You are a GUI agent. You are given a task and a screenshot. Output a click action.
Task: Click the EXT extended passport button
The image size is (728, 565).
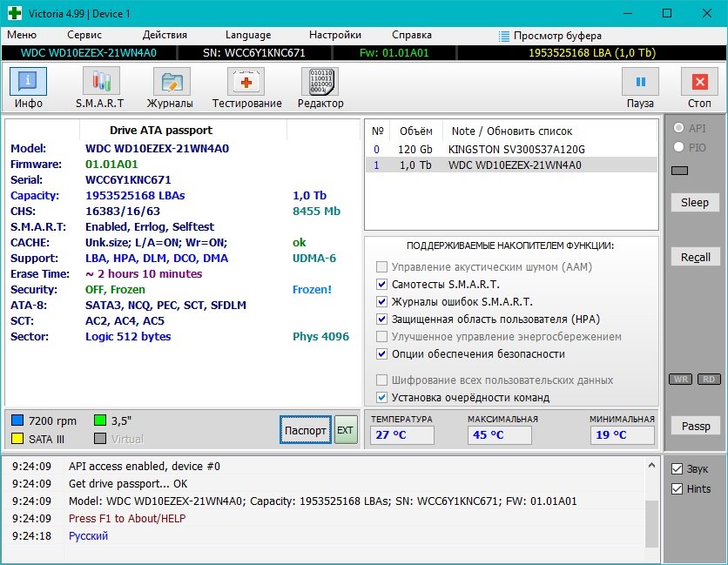coord(346,430)
